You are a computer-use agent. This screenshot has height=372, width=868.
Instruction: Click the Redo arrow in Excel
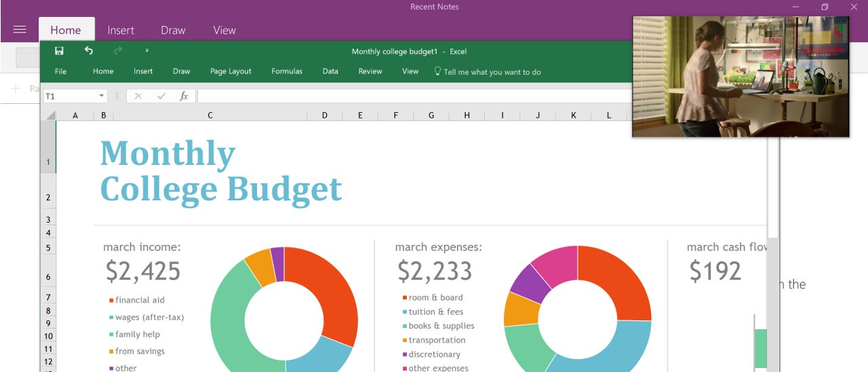[118, 51]
